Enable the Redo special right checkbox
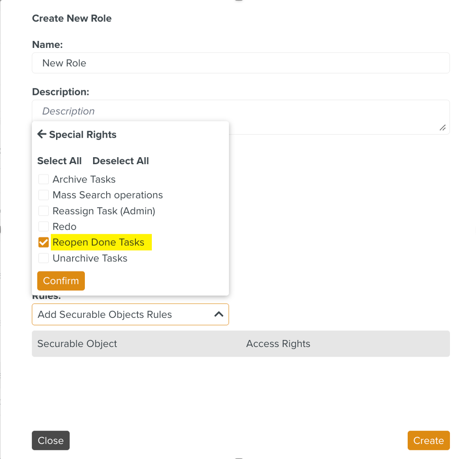Viewport: 476px width, 459px height. coord(44,227)
